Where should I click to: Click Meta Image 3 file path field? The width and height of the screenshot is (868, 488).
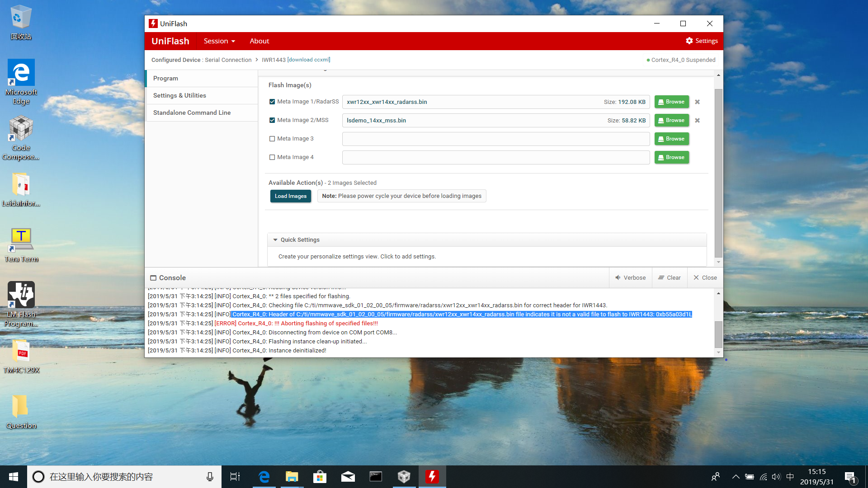pos(496,139)
